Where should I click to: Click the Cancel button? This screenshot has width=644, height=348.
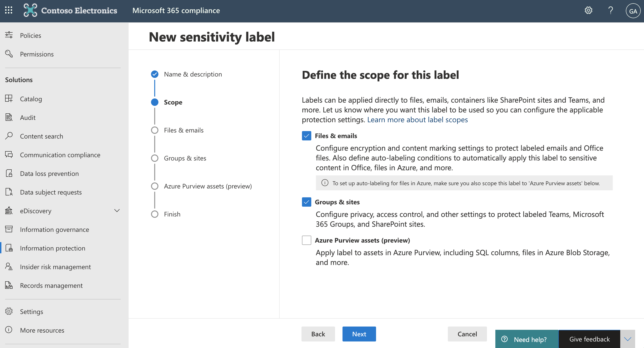[467, 334]
